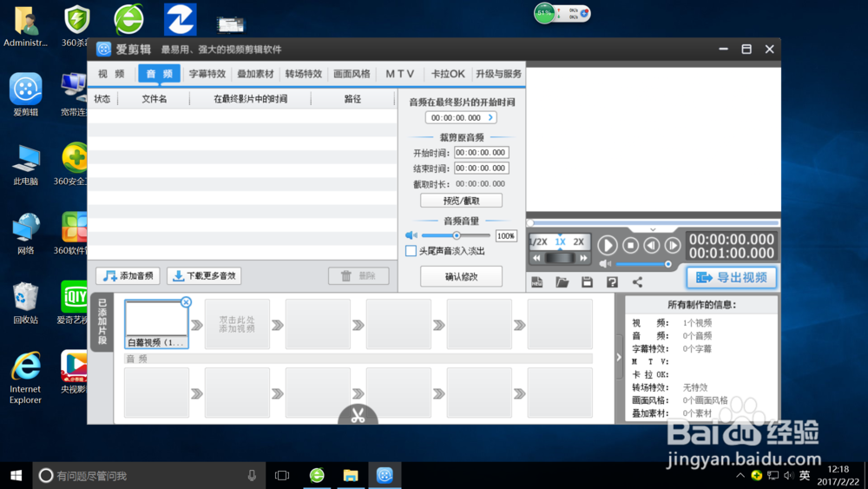The height and width of the screenshot is (489, 868).
Task: Click the share icon below preview
Action: (637, 282)
